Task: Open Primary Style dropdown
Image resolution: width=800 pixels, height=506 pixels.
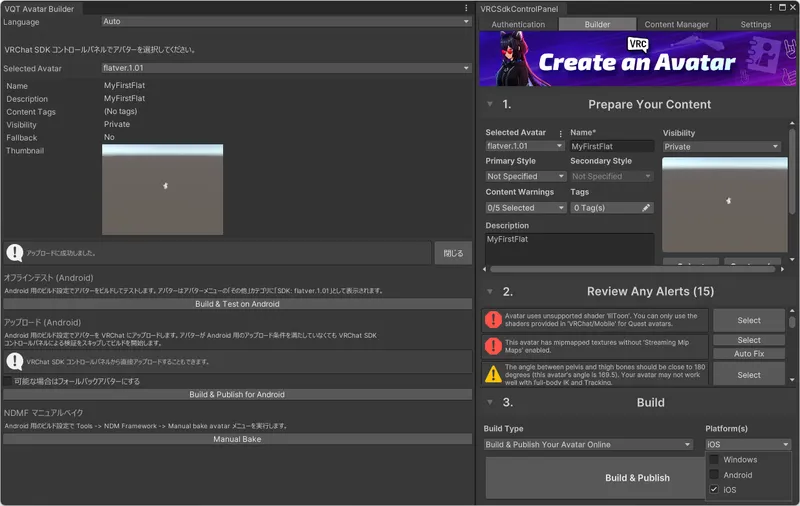Action: tap(526, 176)
